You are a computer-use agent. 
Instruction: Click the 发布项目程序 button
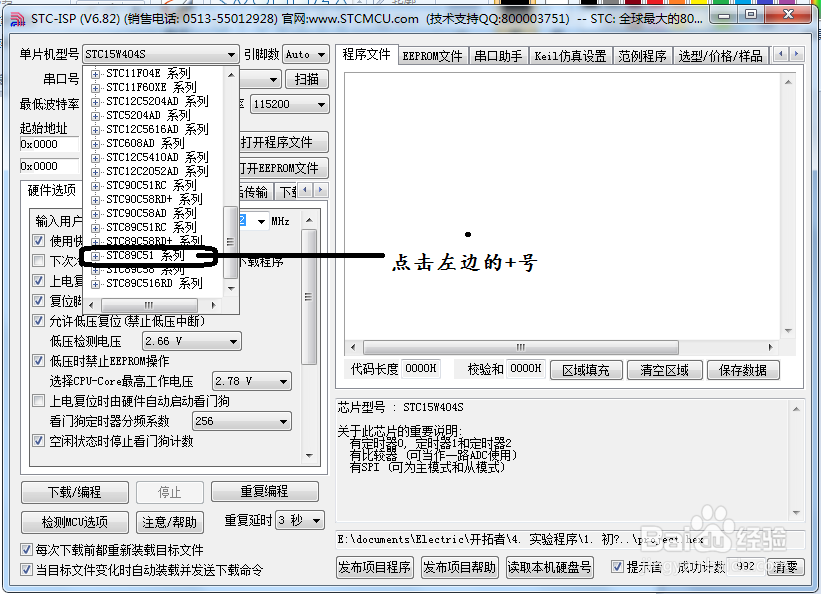tap(374, 567)
